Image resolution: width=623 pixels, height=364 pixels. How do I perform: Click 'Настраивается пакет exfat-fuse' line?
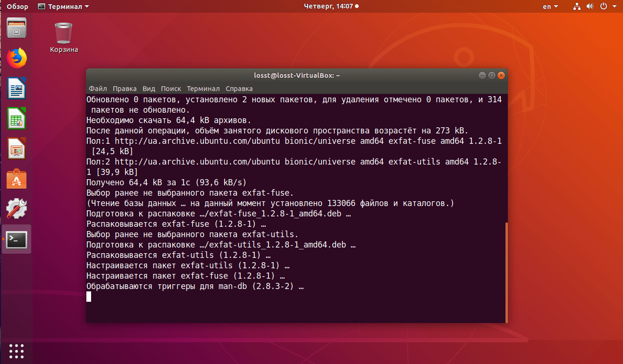(185, 276)
